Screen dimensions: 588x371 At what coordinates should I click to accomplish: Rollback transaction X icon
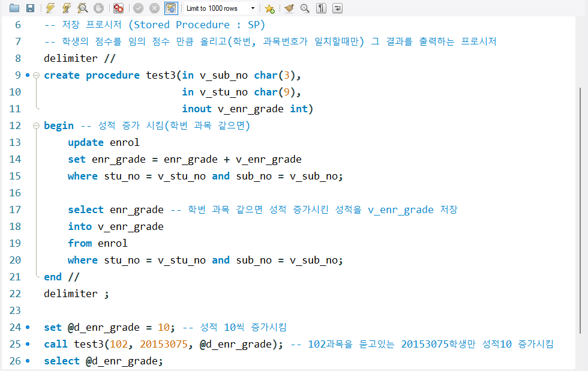click(154, 8)
